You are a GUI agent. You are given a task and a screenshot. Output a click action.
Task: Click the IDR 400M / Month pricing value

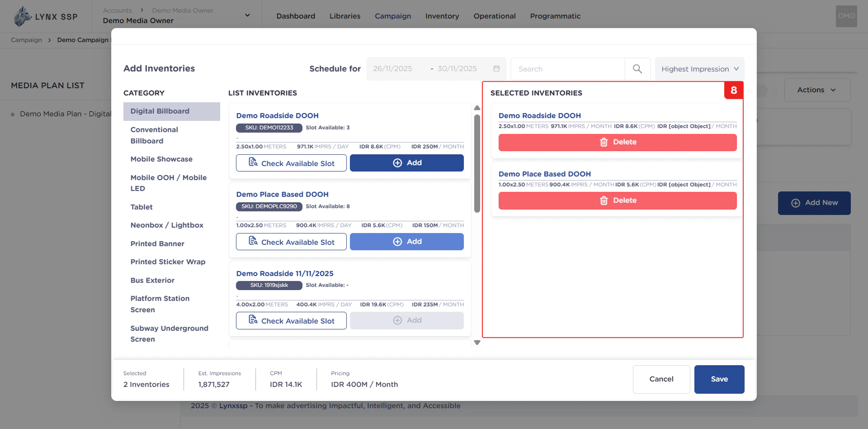pyautogui.click(x=364, y=385)
